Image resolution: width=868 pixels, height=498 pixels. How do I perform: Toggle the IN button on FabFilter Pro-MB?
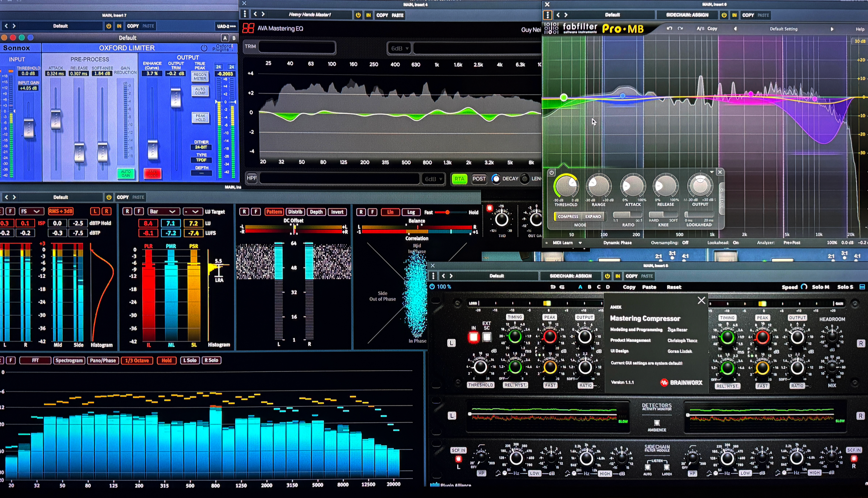(734, 15)
